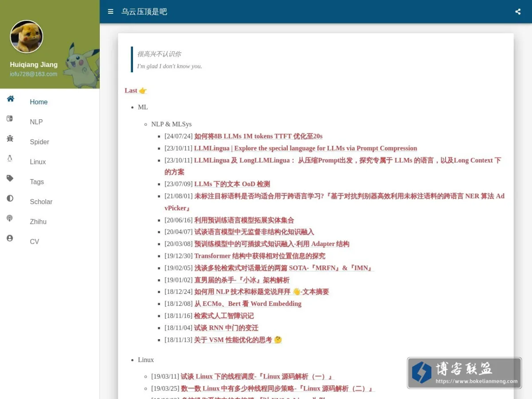Image resolution: width=532 pixels, height=399 pixels.
Task: Click the Home house icon
Action: coord(10,98)
